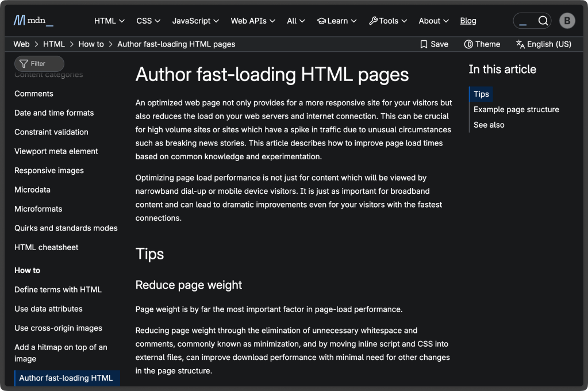The height and width of the screenshot is (391, 588).
Task: Click the MDN logo in header
Action: click(33, 21)
